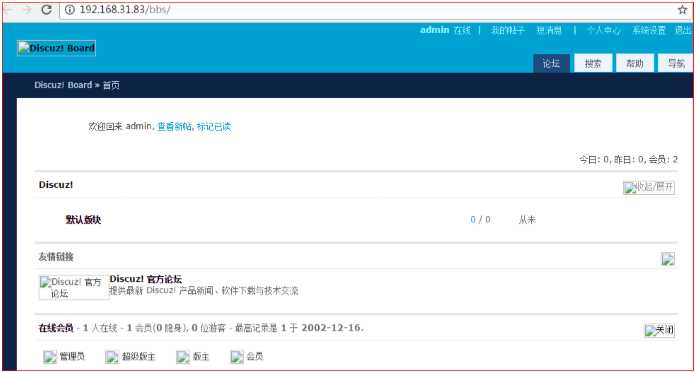Click the 首页 breadcrumb text
This screenshot has height=372, width=696.
111,85
